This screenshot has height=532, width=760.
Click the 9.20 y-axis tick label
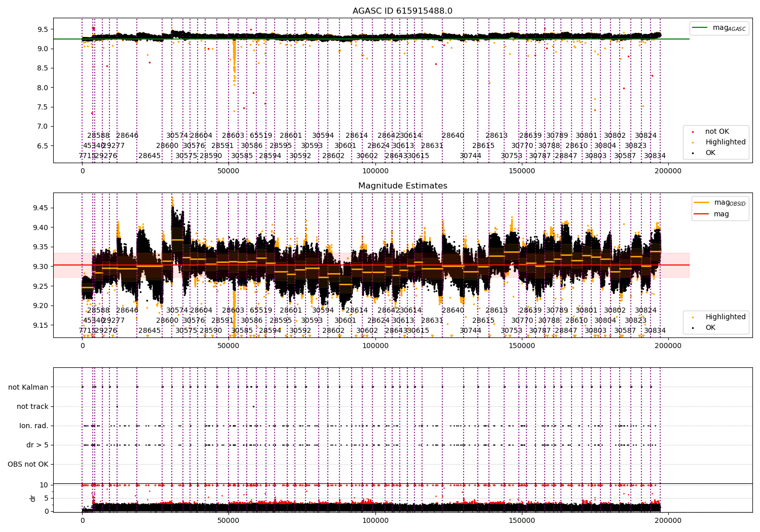[41, 306]
